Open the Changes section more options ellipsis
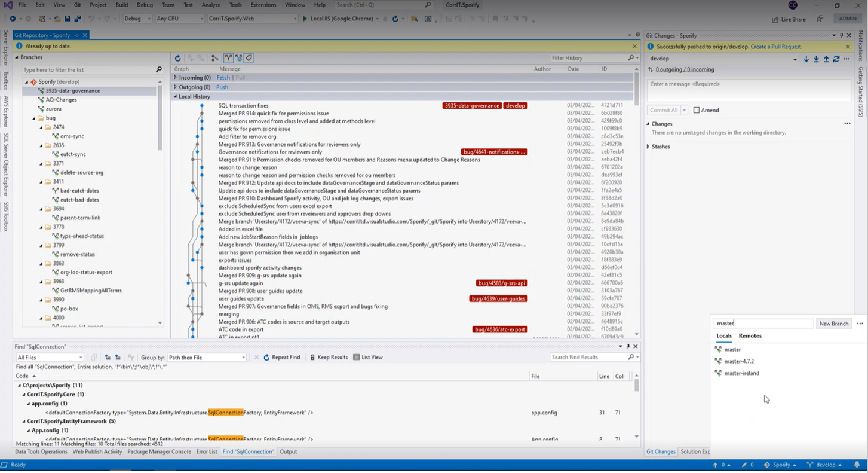The height and width of the screenshot is (473, 868). 846,124
